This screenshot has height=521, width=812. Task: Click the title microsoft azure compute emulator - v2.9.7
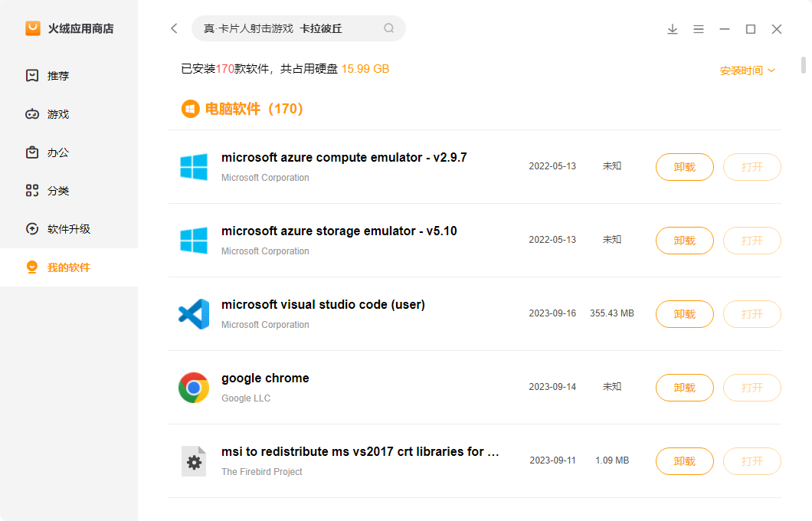344,157
